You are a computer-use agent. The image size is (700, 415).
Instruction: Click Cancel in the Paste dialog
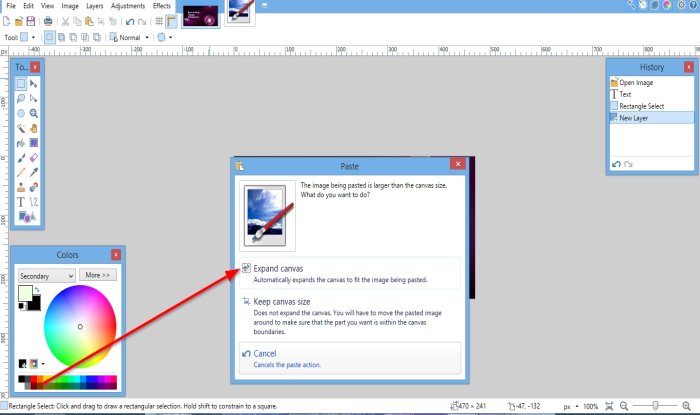click(350, 358)
